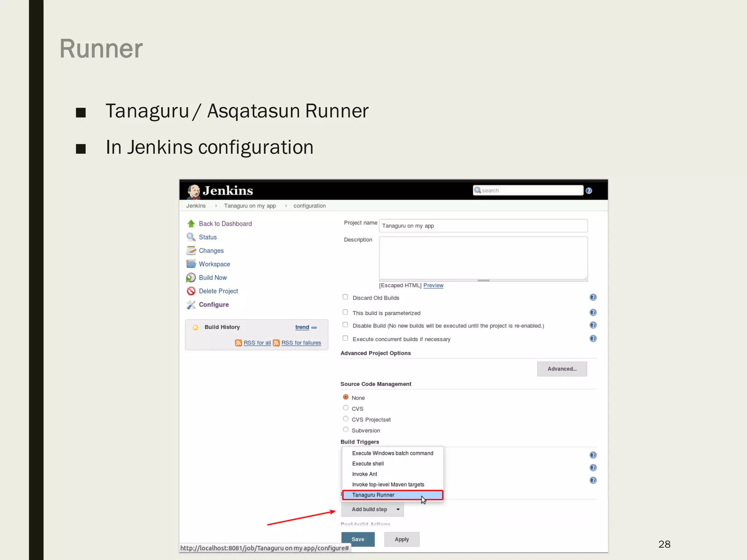Go to Back to Dashboard link
747x560 pixels.
(x=225, y=223)
